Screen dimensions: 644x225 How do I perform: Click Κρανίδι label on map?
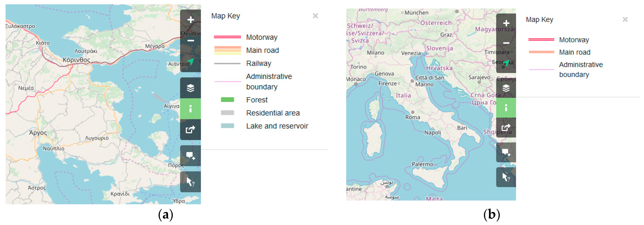120,194
